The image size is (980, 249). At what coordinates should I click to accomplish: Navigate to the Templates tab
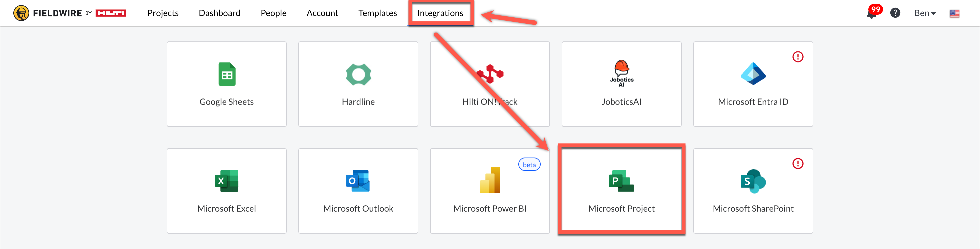[377, 13]
